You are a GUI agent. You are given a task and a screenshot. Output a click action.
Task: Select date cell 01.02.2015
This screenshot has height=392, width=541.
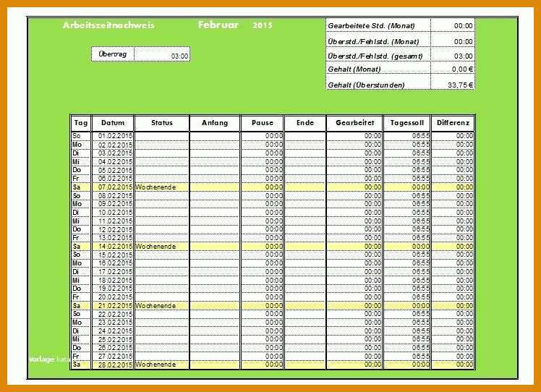(113, 136)
